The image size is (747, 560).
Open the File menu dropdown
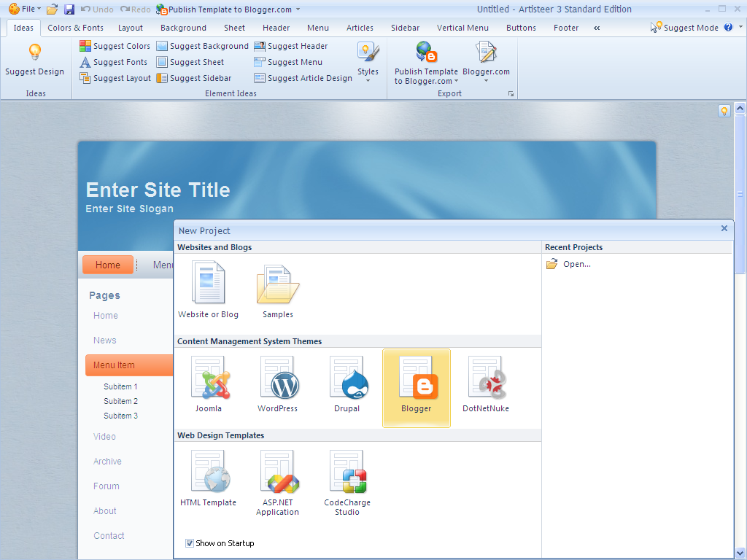pyautogui.click(x=26, y=9)
